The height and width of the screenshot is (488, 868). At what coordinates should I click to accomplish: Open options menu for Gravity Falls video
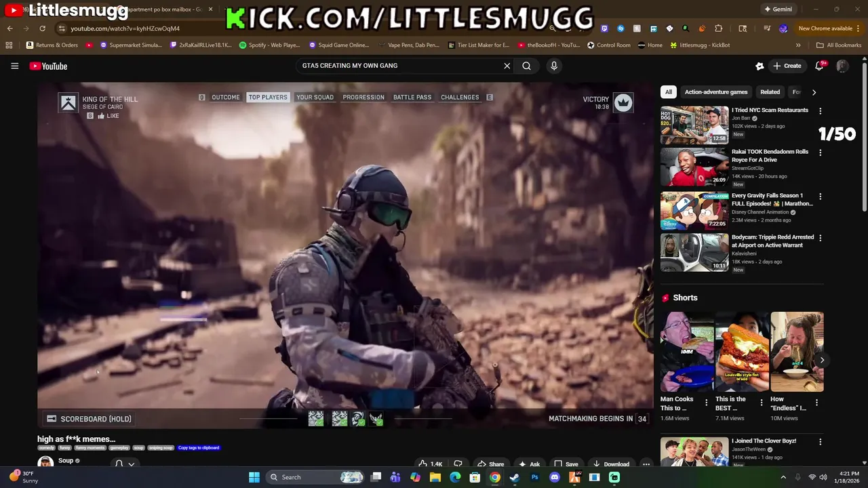tap(820, 197)
